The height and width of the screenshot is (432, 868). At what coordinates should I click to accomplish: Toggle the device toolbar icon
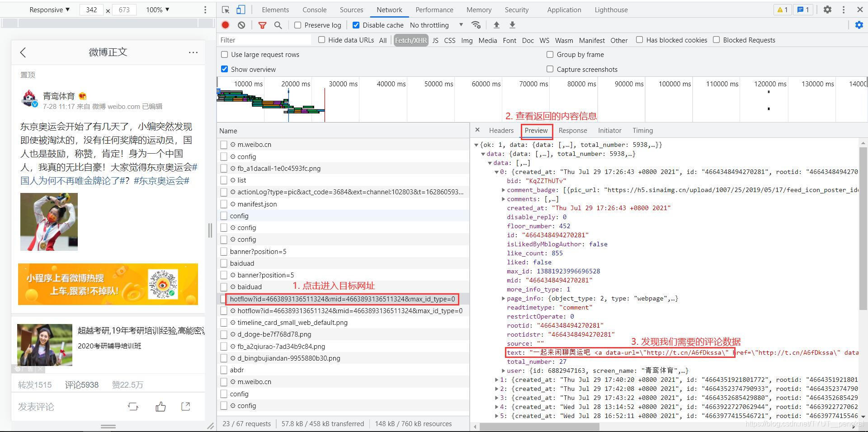(241, 9)
